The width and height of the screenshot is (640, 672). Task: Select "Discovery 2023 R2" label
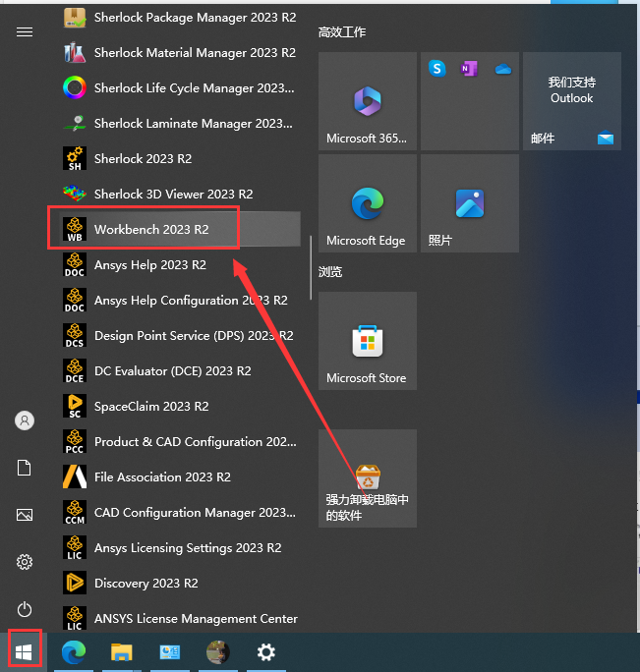[x=146, y=584]
